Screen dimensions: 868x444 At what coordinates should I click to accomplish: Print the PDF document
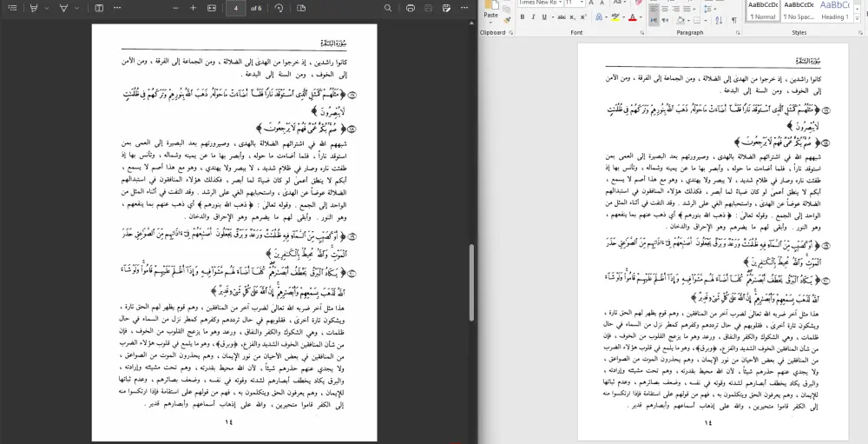[411, 9]
